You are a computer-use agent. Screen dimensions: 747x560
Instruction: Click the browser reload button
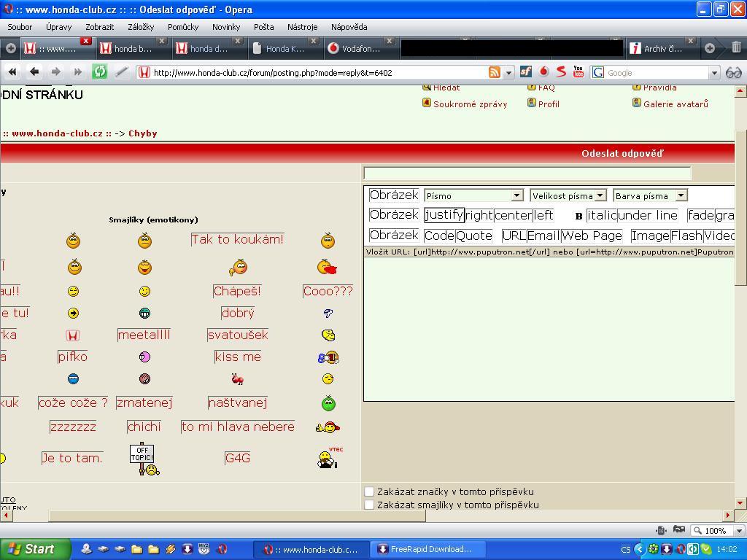coord(100,71)
